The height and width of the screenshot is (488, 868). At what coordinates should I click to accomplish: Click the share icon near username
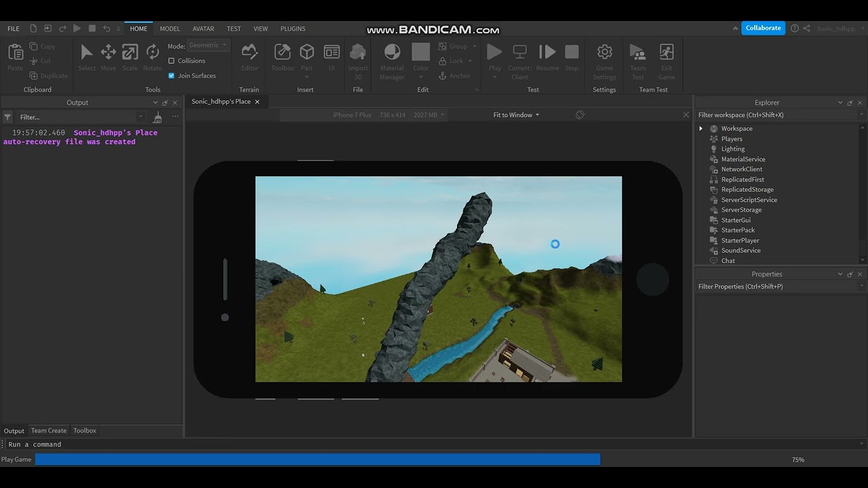click(806, 28)
